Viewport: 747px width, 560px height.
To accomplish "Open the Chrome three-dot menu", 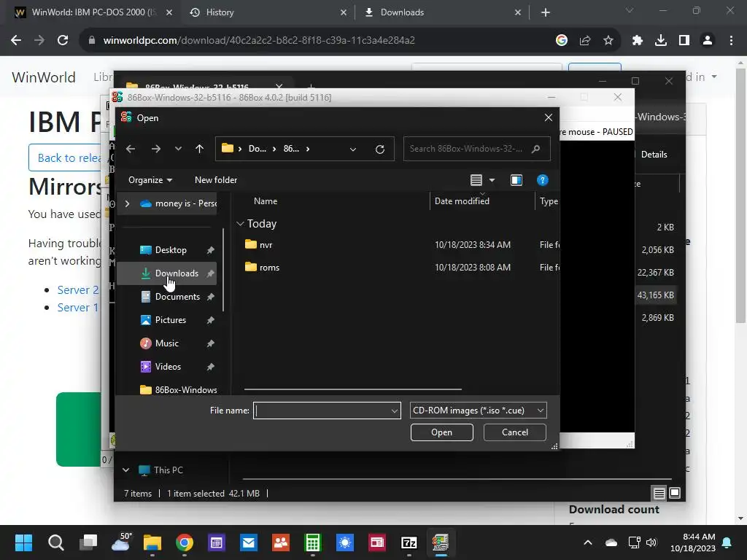I will [731, 41].
